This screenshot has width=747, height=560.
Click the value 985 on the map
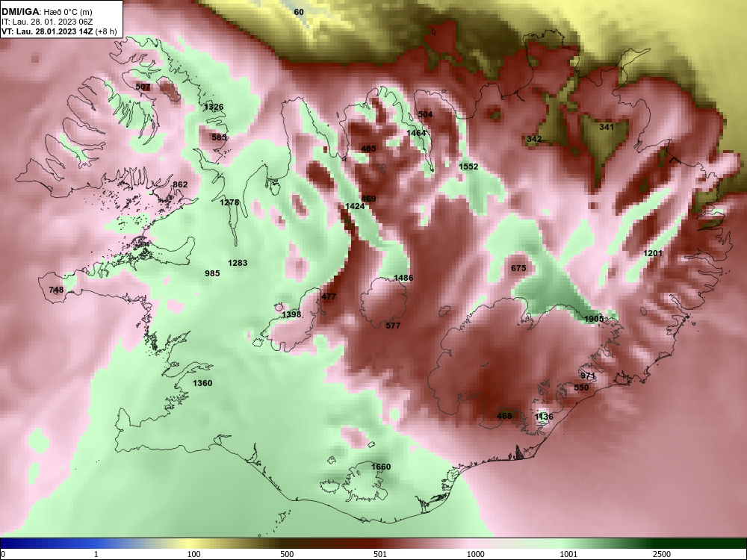click(x=212, y=273)
